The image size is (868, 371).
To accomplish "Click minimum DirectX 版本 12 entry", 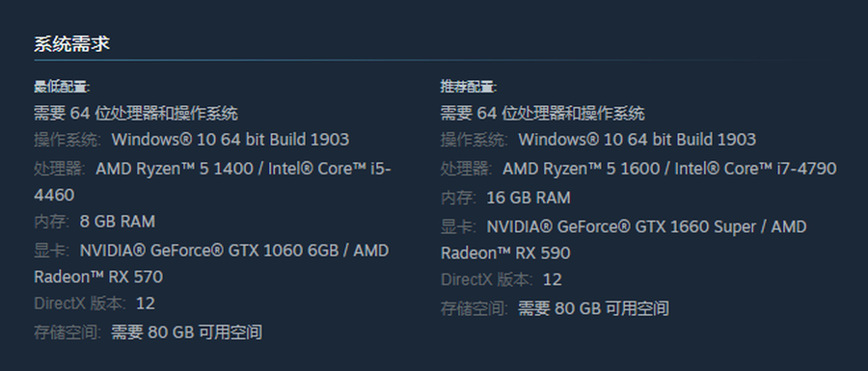I will (95, 303).
